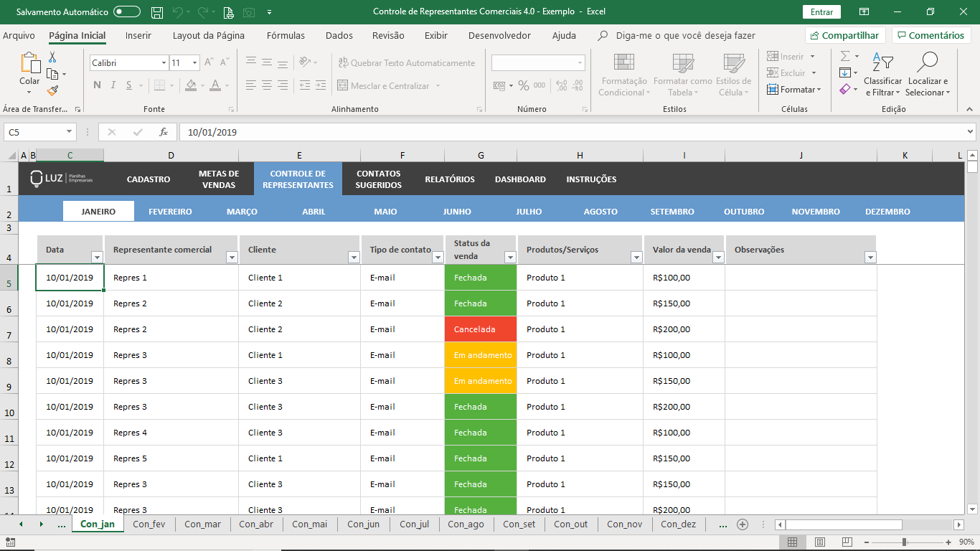Click the Page Break Preview icon
The width and height of the screenshot is (980, 551).
(847, 542)
